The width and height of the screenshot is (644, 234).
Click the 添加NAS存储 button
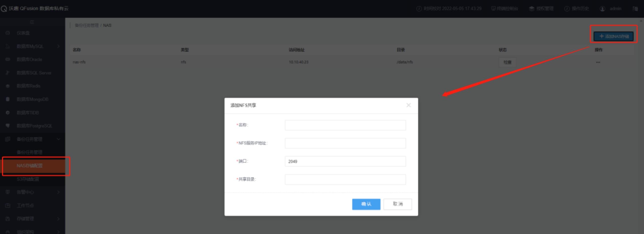tap(614, 36)
